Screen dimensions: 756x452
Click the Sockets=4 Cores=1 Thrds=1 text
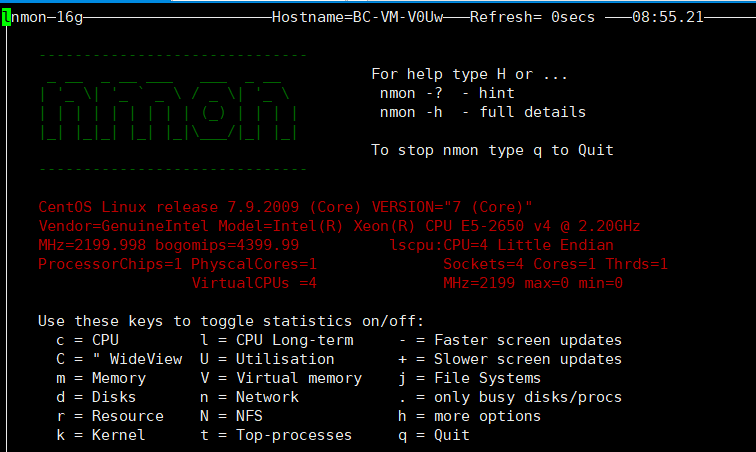click(555, 264)
